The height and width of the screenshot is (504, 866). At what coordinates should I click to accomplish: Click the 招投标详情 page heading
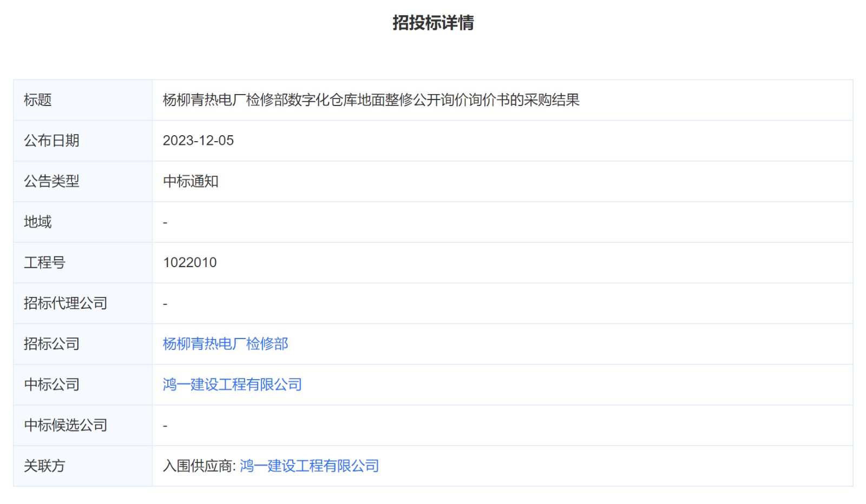[x=433, y=23]
